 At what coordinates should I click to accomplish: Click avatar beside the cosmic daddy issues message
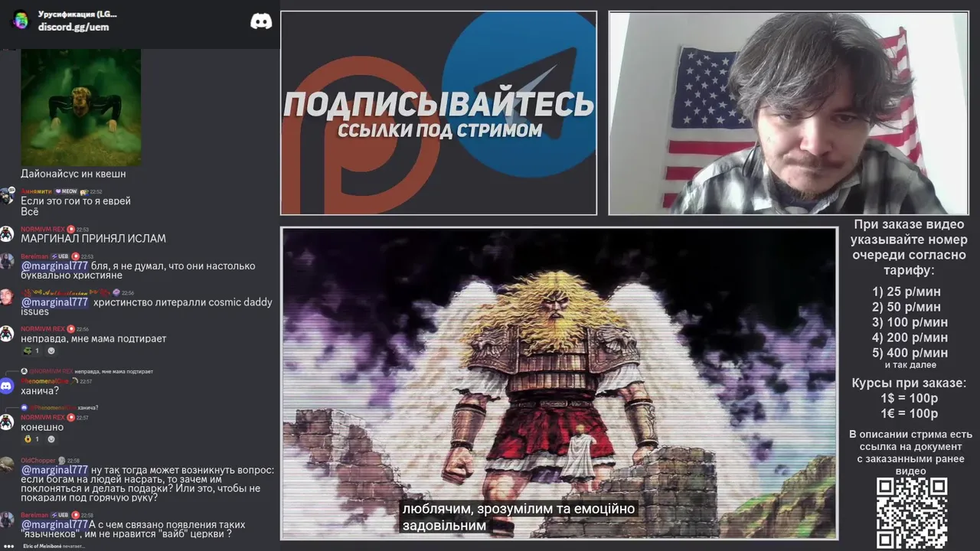7,297
